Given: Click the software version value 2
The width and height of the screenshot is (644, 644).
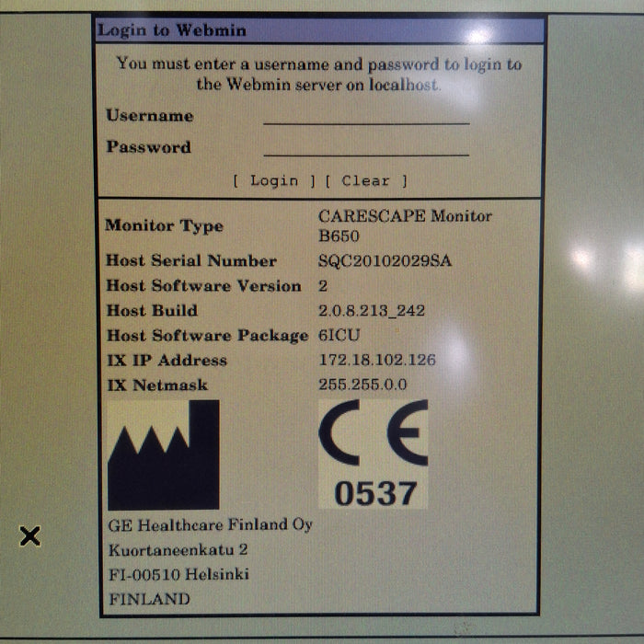Looking at the screenshot, I should click(323, 285).
